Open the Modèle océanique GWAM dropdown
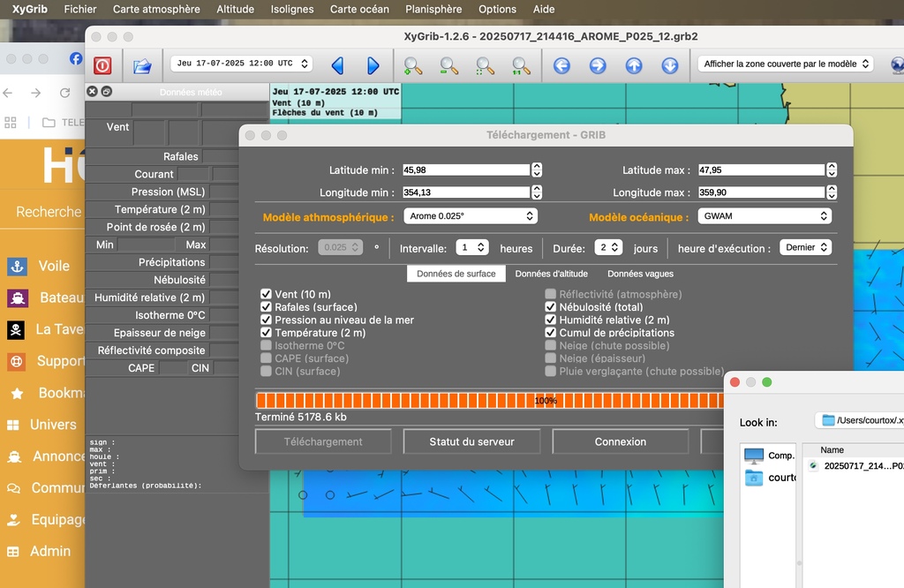Image resolution: width=904 pixels, height=588 pixels. coord(765,216)
